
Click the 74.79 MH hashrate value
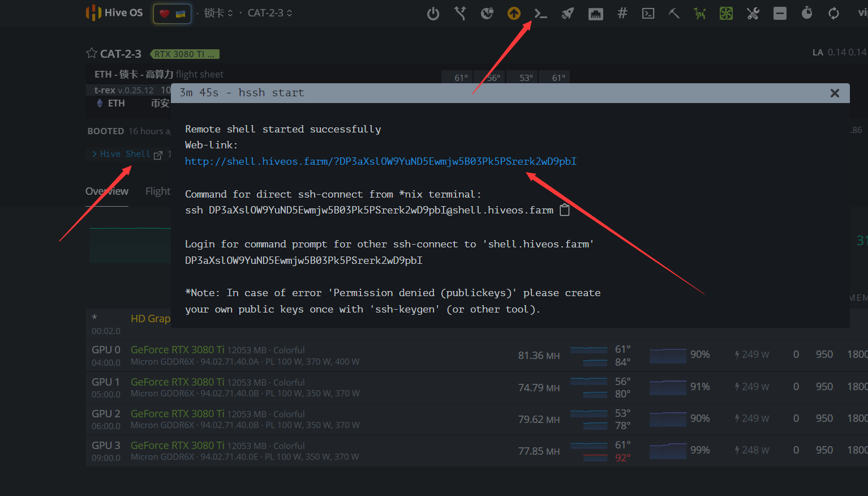click(539, 388)
